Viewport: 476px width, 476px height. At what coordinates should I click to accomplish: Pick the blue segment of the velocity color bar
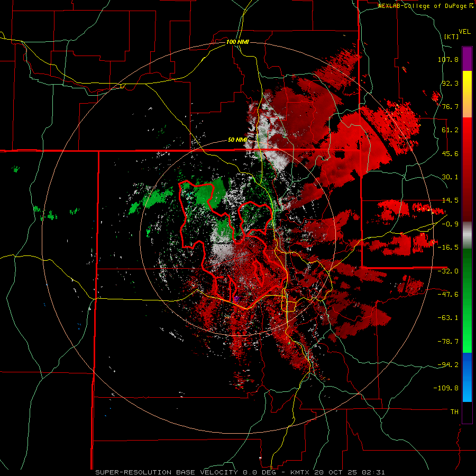click(467, 377)
